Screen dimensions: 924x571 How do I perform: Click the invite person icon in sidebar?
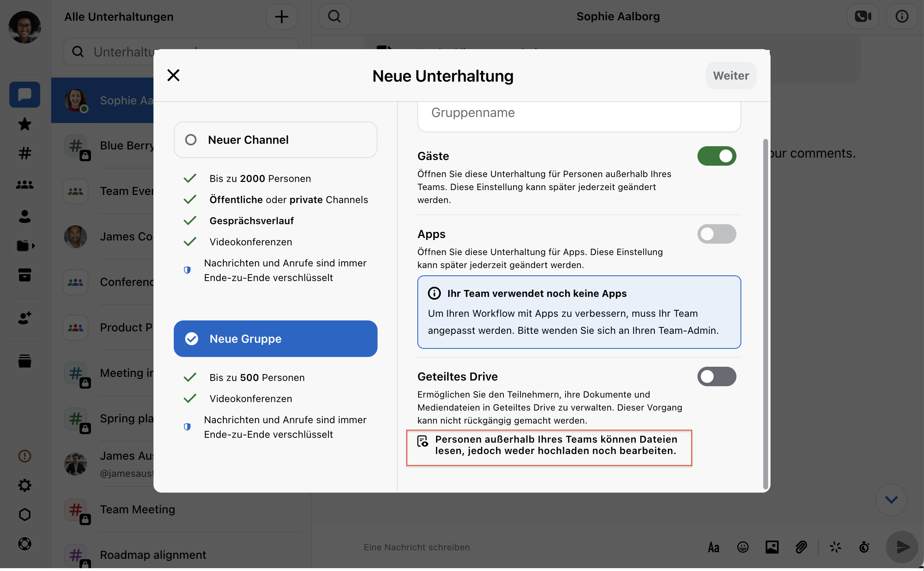tap(25, 318)
